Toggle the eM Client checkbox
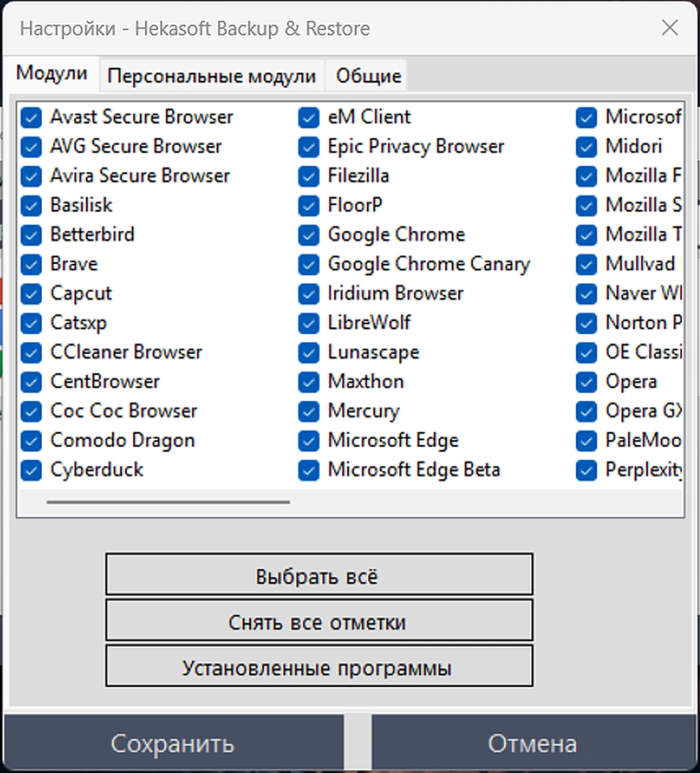700x773 pixels. click(309, 118)
